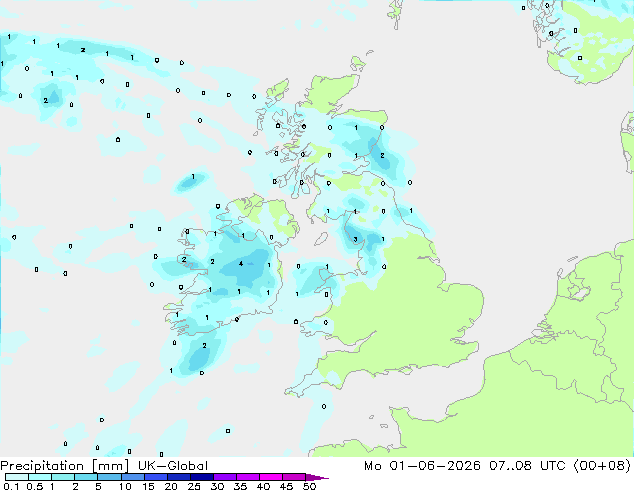Screen dimensions: 634x490
Task: Pick the 15–20 mm legend color swatch
Action: (x=155, y=477)
